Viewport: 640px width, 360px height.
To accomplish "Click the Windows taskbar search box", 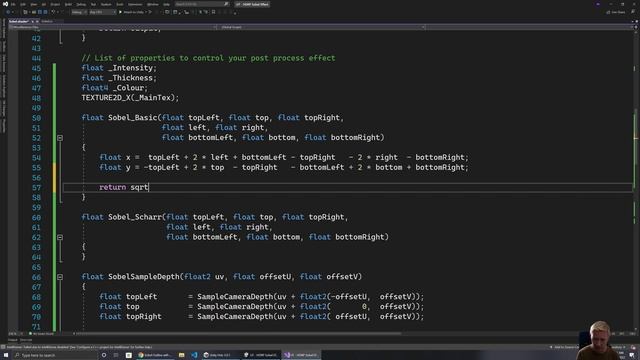I will click(55, 355).
